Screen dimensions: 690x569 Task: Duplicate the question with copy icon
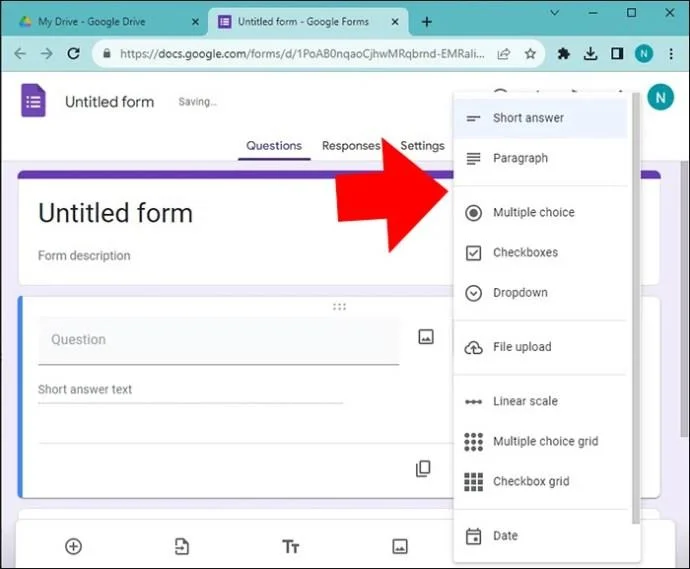tap(423, 468)
